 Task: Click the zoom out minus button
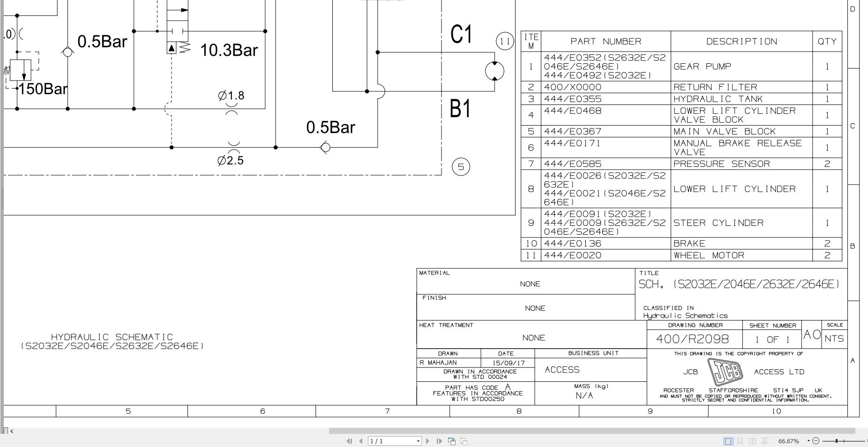pyautogui.click(x=816, y=441)
